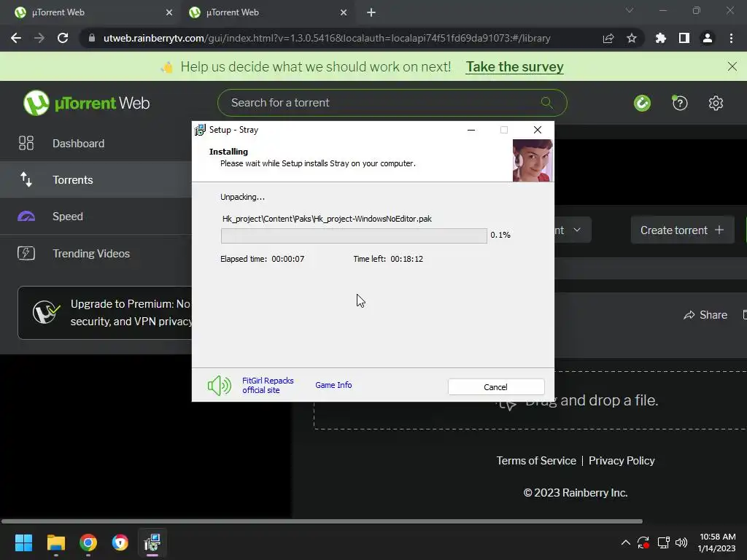Reload the page
The width and height of the screenshot is (747, 560).
click(63, 38)
